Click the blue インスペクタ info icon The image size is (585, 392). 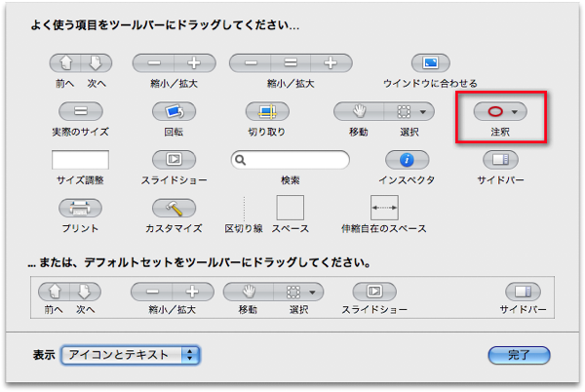pos(407,159)
